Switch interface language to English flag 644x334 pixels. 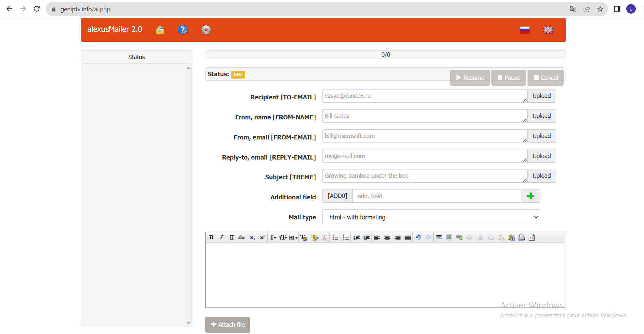coord(548,30)
